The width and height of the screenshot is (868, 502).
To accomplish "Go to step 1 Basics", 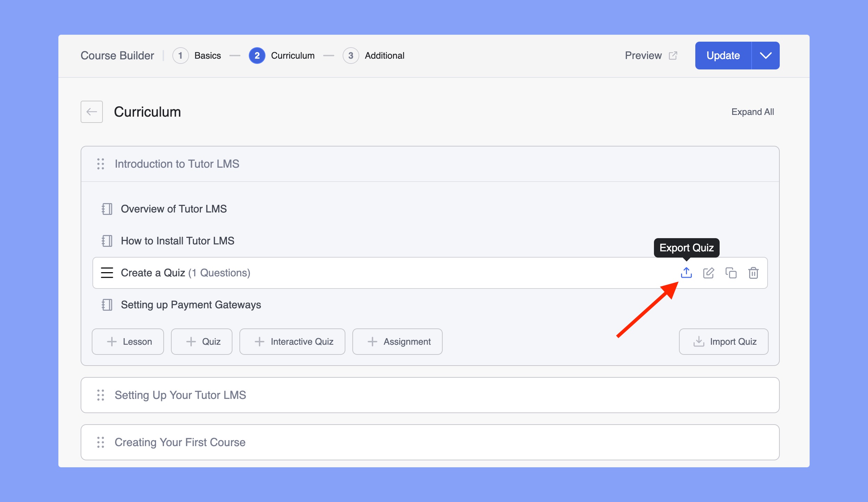I will pos(197,56).
